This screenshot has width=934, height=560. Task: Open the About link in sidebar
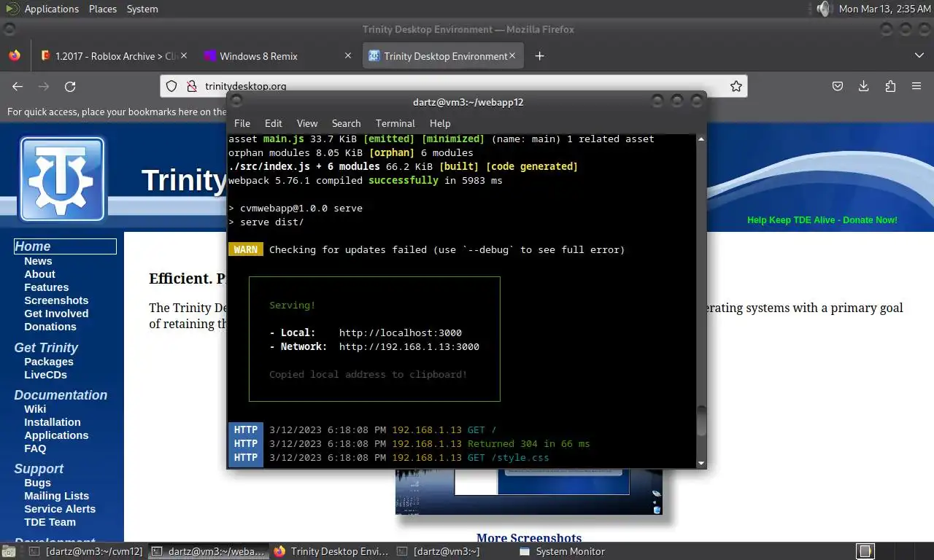(39, 274)
